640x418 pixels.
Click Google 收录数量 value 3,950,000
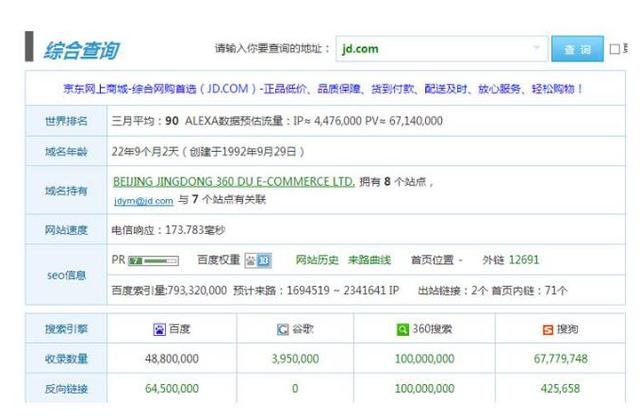[x=295, y=359]
